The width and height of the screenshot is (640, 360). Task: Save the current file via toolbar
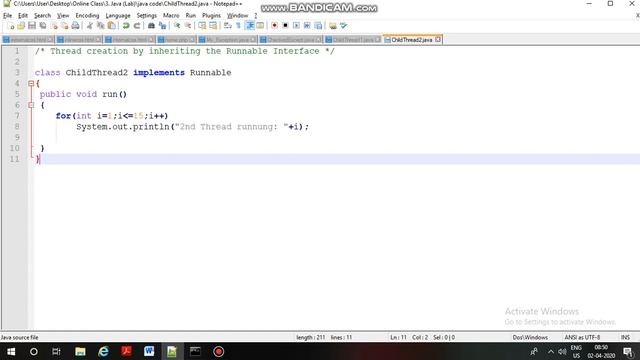coord(32,26)
